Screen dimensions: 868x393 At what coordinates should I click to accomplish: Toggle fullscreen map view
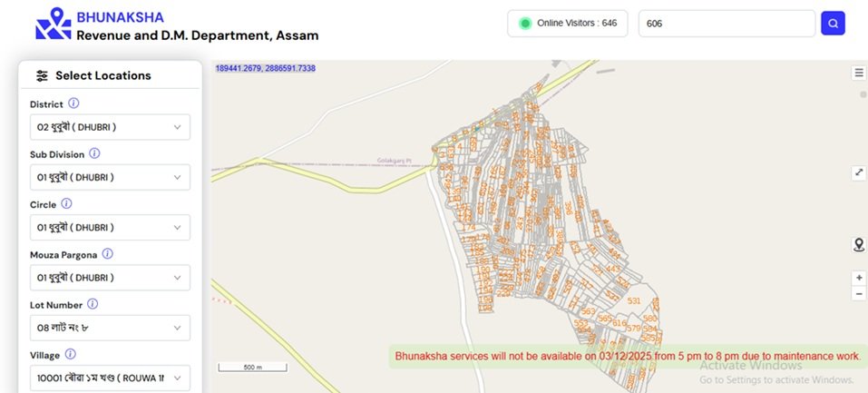coord(859,172)
